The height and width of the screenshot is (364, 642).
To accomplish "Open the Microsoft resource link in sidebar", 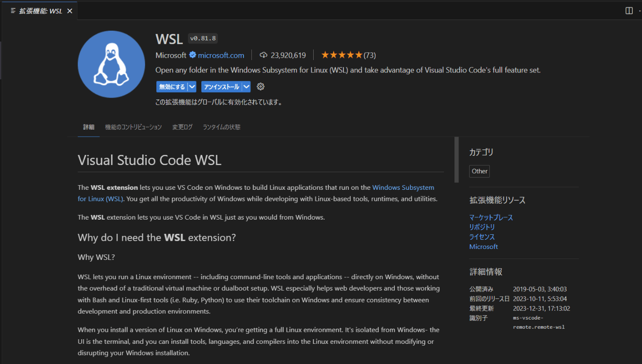I will [483, 247].
